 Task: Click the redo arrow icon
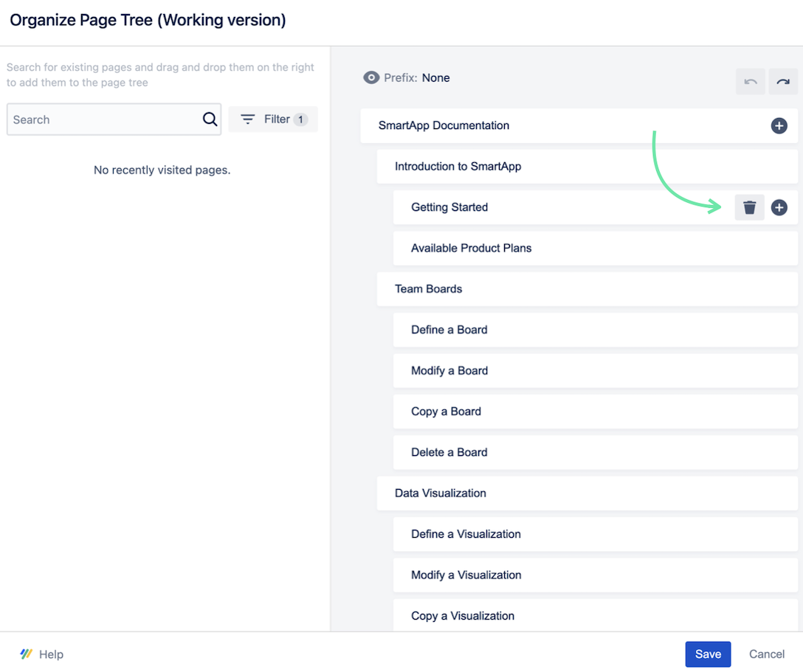click(783, 81)
